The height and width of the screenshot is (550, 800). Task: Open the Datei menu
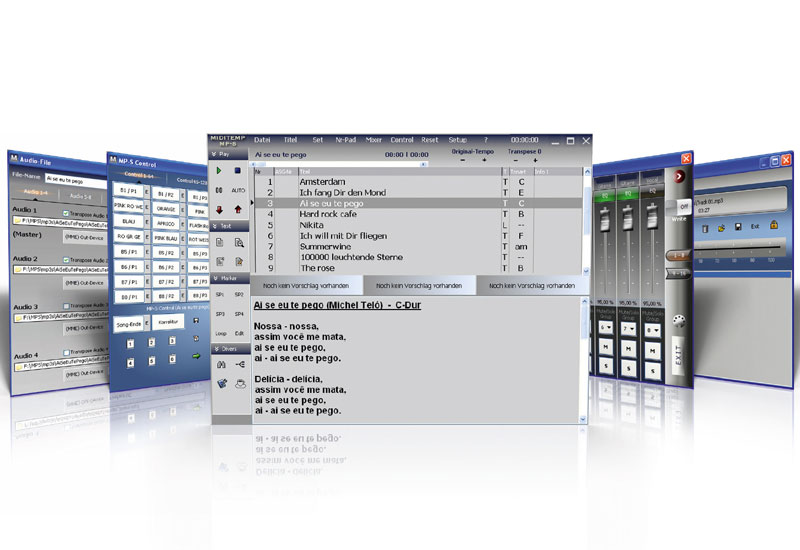(x=262, y=140)
